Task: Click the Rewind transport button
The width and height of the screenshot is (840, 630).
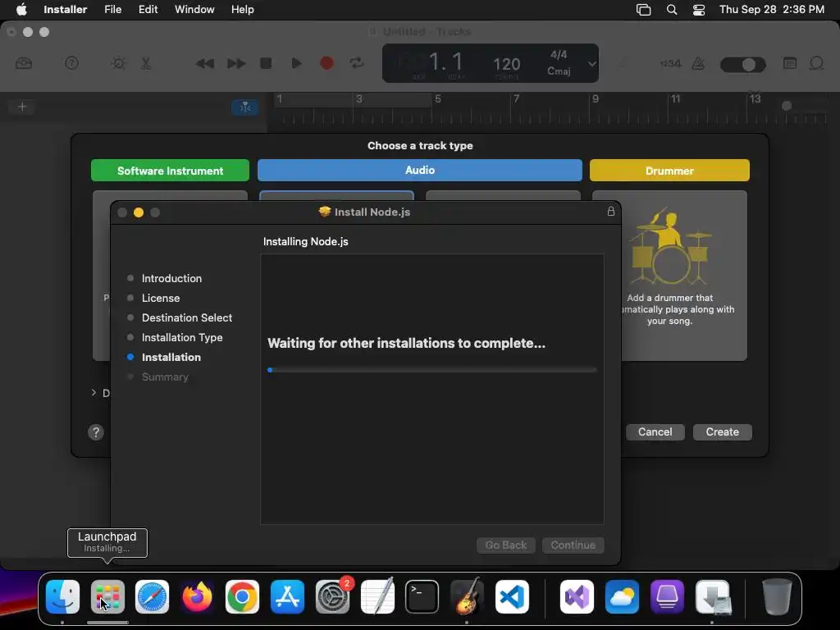Action: [x=204, y=64]
